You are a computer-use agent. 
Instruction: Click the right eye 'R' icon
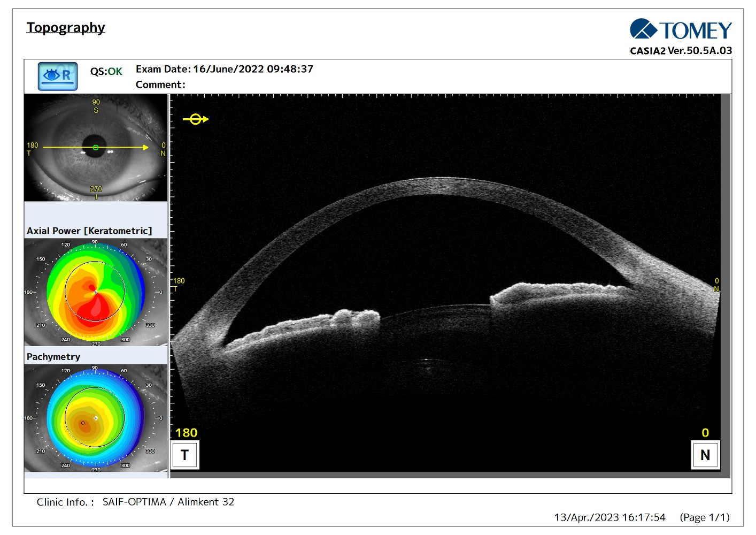pos(58,76)
